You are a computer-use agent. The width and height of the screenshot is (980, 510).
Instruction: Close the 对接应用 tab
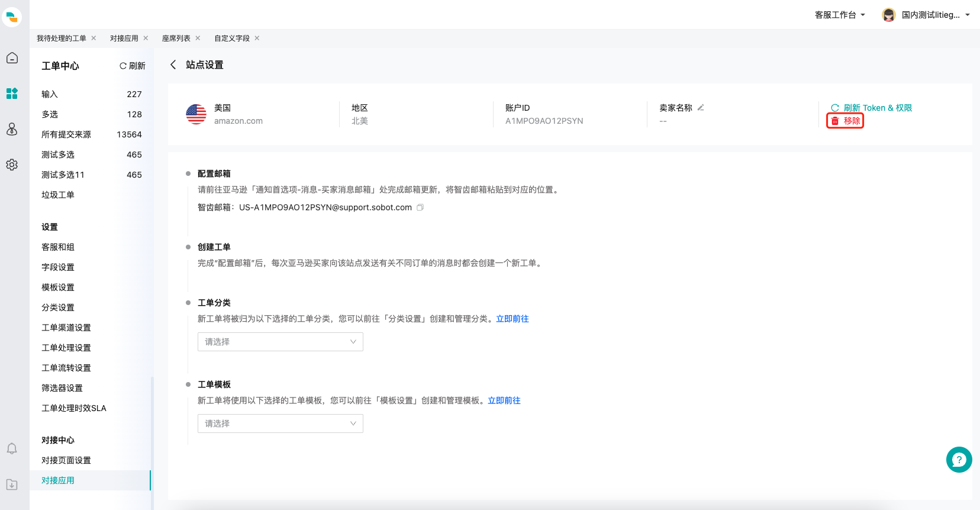(x=146, y=38)
